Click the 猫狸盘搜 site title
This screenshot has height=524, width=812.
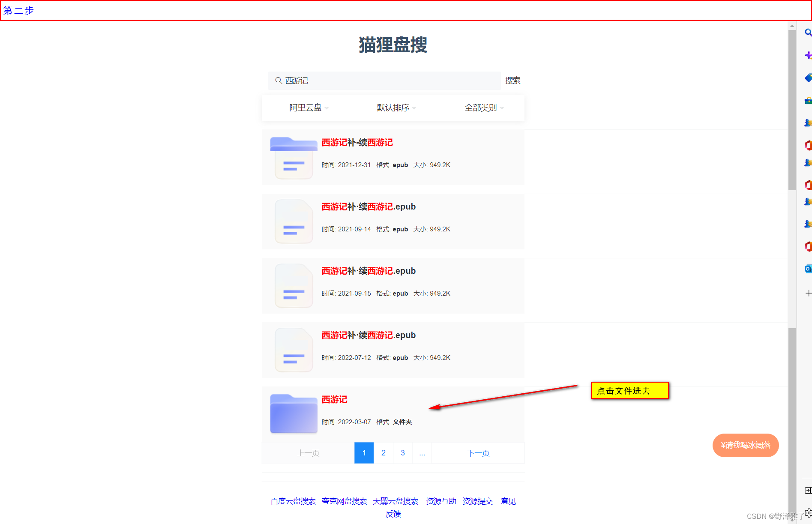coord(393,45)
